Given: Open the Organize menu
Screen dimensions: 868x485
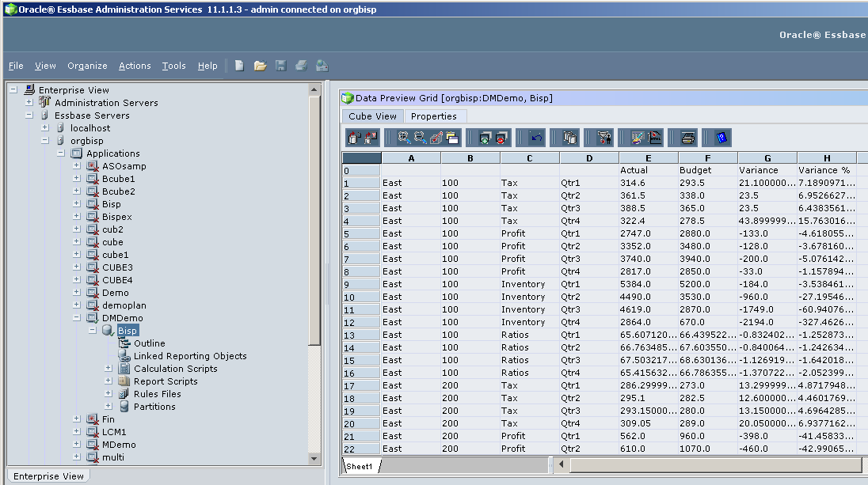Looking at the screenshot, I should tap(87, 66).
